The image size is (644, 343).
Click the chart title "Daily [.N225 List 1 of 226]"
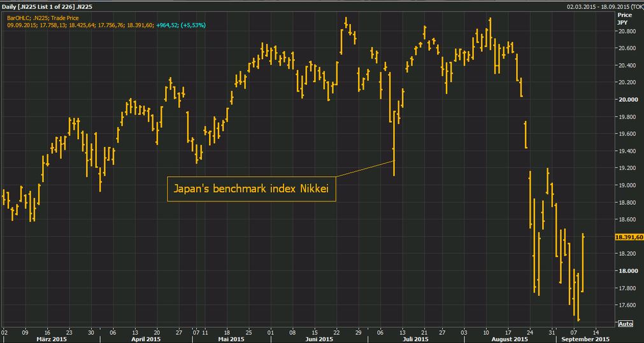click(48, 6)
